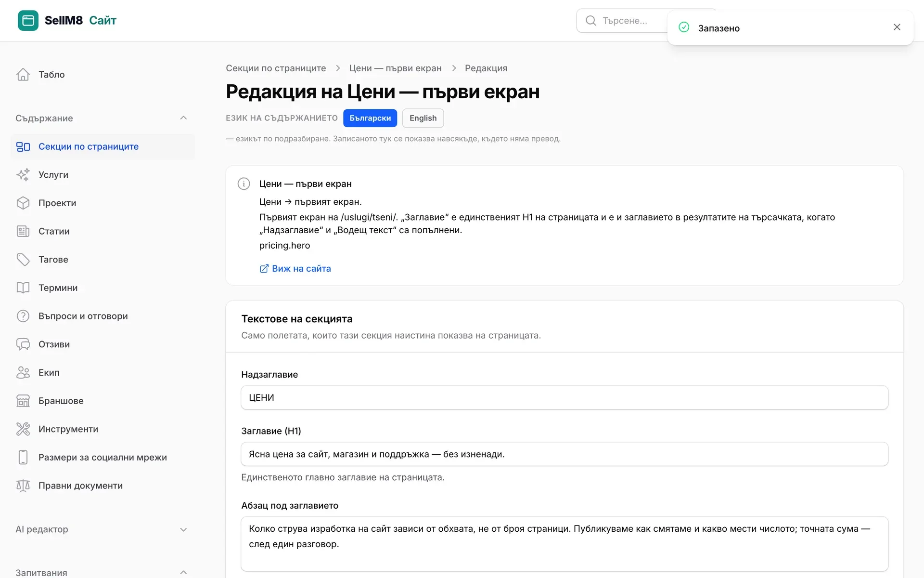Click the Секции по страниците sidebar icon
The image size is (924, 578).
[23, 146]
